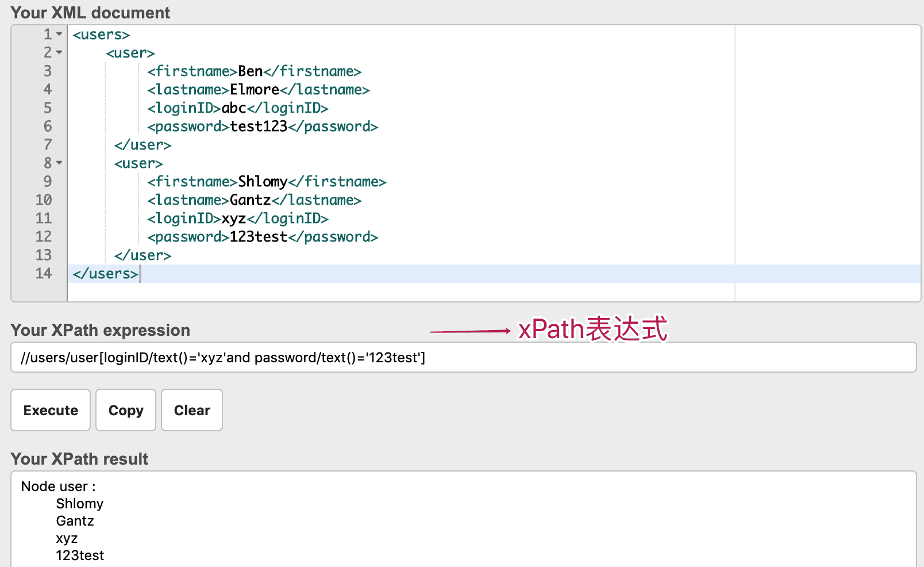924x567 pixels.
Task: Place cursor on 'Elmore' in the XML editor
Action: [x=254, y=90]
